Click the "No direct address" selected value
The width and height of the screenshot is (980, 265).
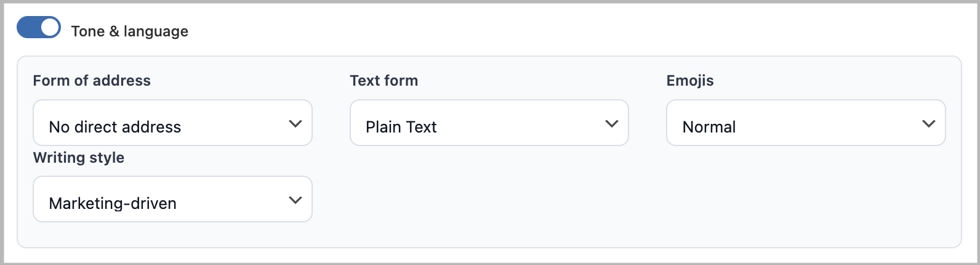(x=115, y=127)
